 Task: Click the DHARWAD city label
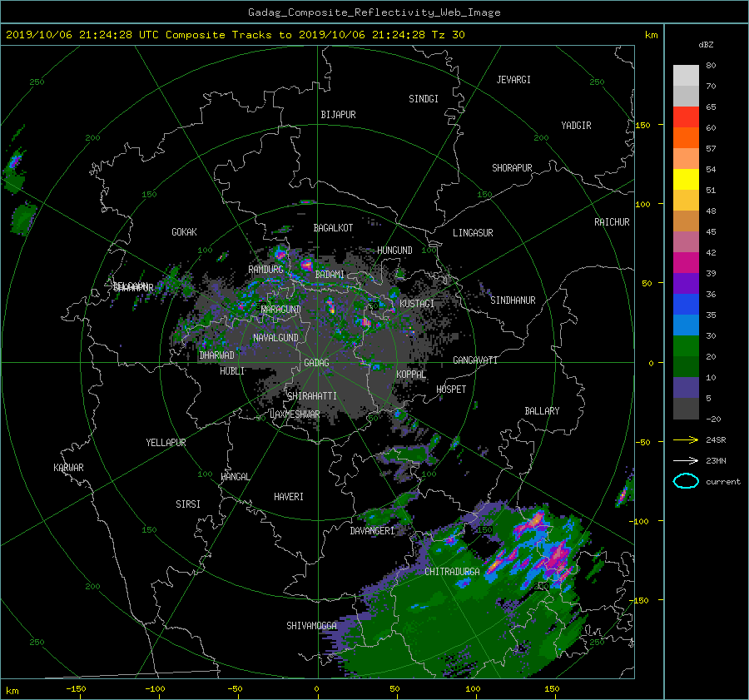(217, 355)
